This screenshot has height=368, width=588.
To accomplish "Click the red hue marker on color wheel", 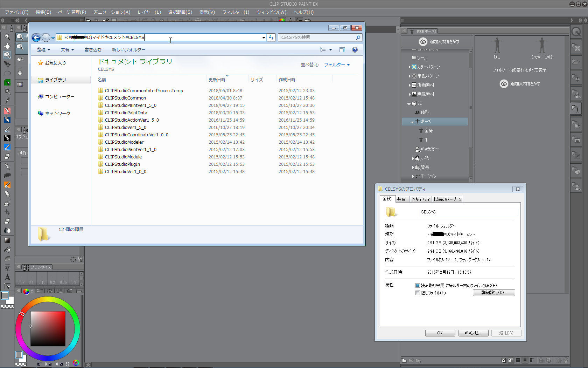I will 22,313.
